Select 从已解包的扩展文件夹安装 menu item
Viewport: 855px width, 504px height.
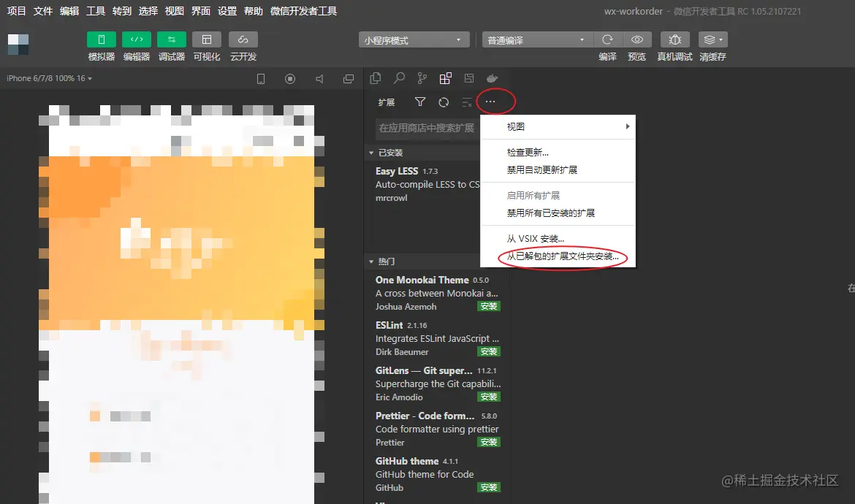coord(558,256)
